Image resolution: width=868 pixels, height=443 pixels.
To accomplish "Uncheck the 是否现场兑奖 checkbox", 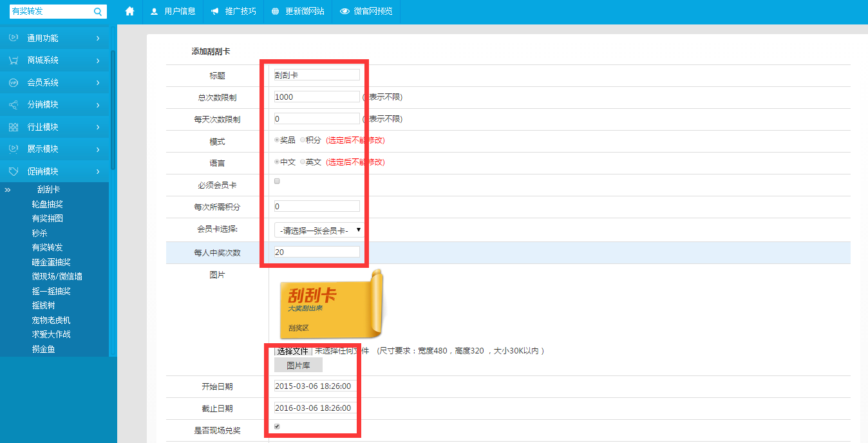I will pos(278,426).
